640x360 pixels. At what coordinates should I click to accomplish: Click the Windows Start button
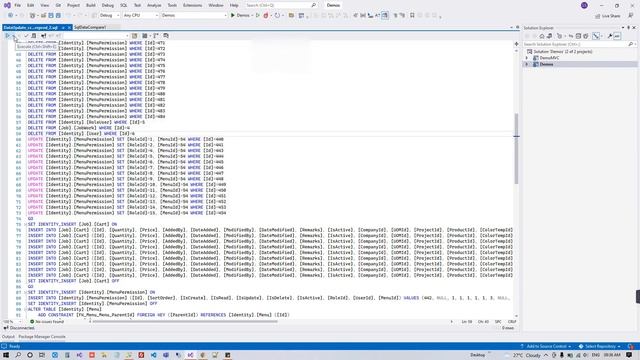click(x=6, y=355)
